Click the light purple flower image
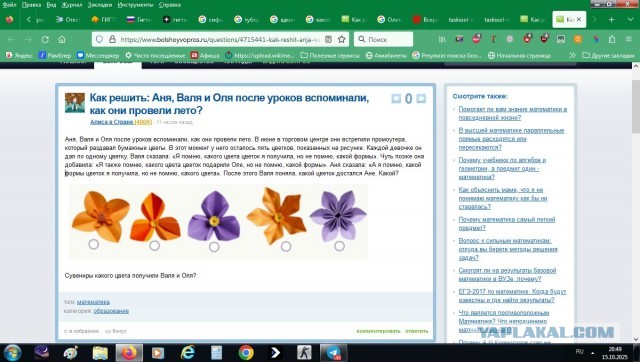This screenshot has height=362, width=640. coord(338,215)
